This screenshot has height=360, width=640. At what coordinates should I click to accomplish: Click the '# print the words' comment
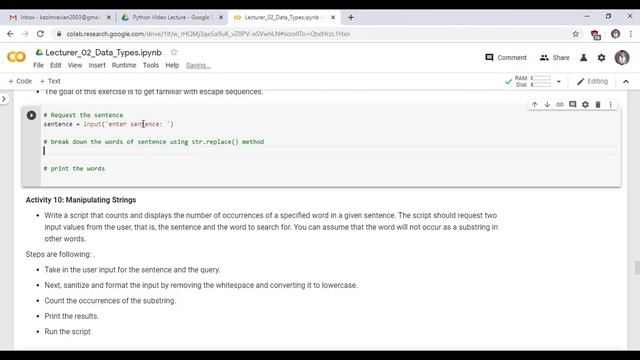click(74, 169)
